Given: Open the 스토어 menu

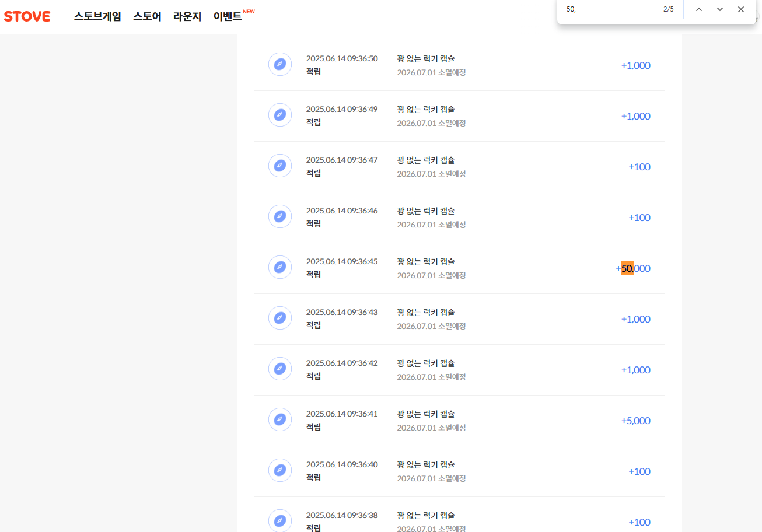Looking at the screenshot, I should point(147,16).
